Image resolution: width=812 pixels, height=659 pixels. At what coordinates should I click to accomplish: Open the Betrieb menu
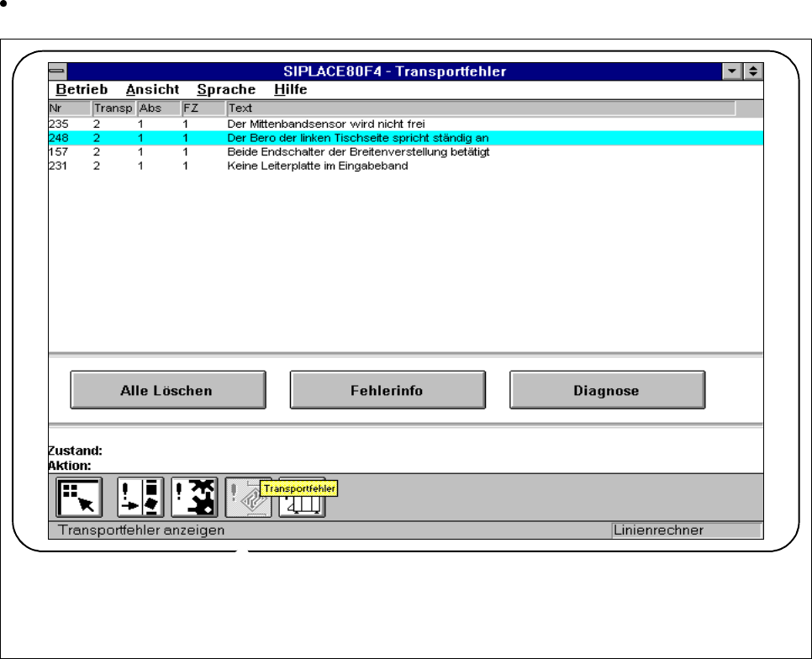82,90
